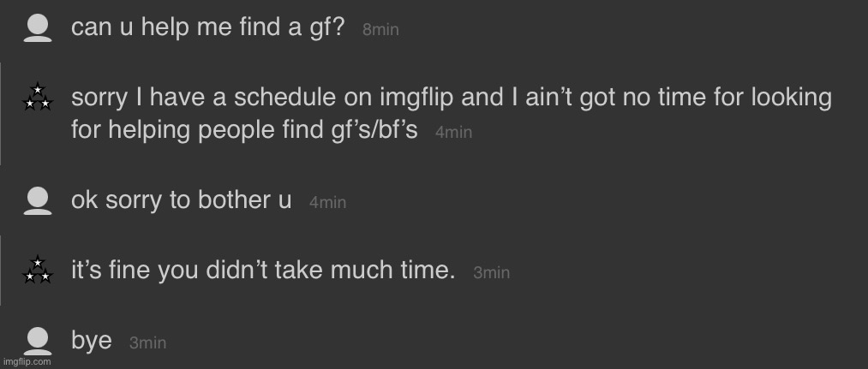Click the '8min' timestamp on the first message
This screenshot has width=868, height=369.
(x=380, y=30)
